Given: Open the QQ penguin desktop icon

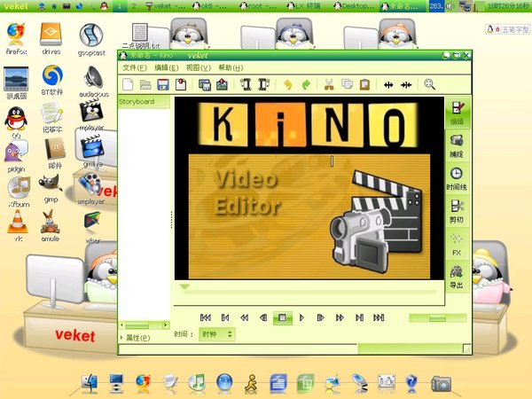Looking at the screenshot, I should (16, 123).
